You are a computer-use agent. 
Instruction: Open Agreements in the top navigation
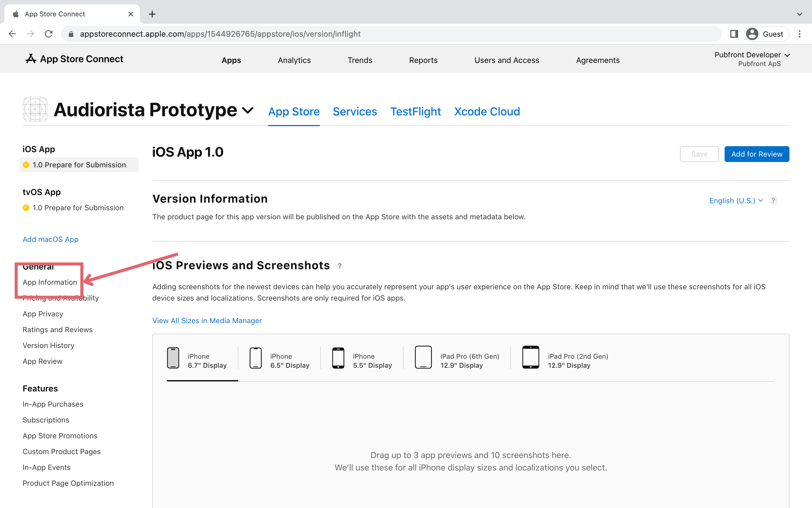(x=598, y=60)
